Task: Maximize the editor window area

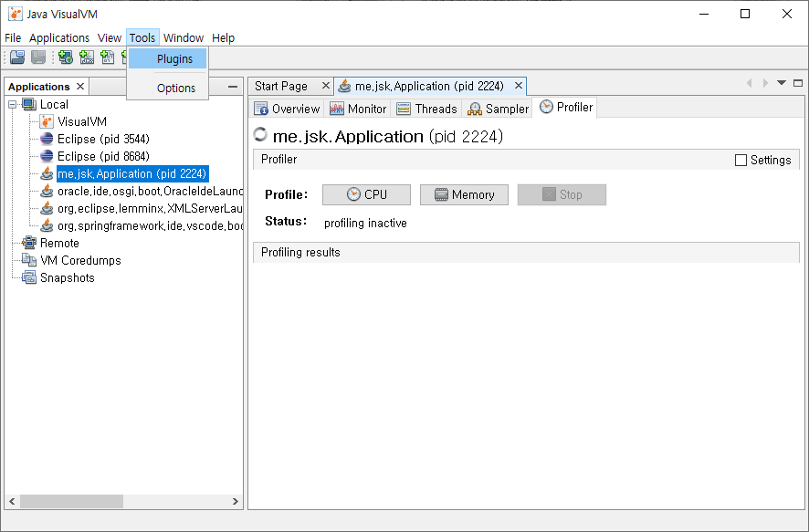Action: point(798,83)
